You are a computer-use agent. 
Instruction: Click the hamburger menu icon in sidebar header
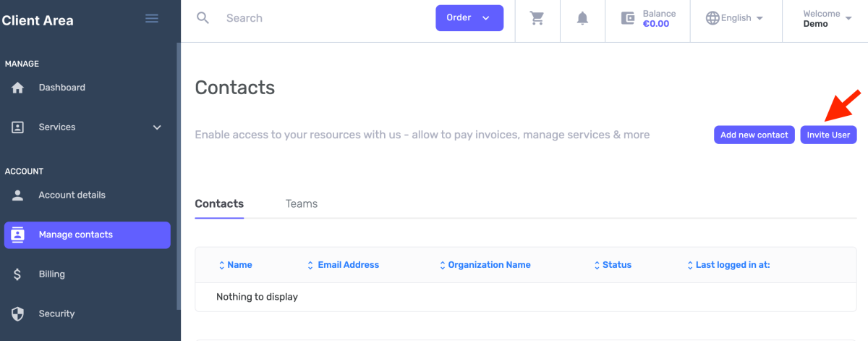click(x=152, y=19)
